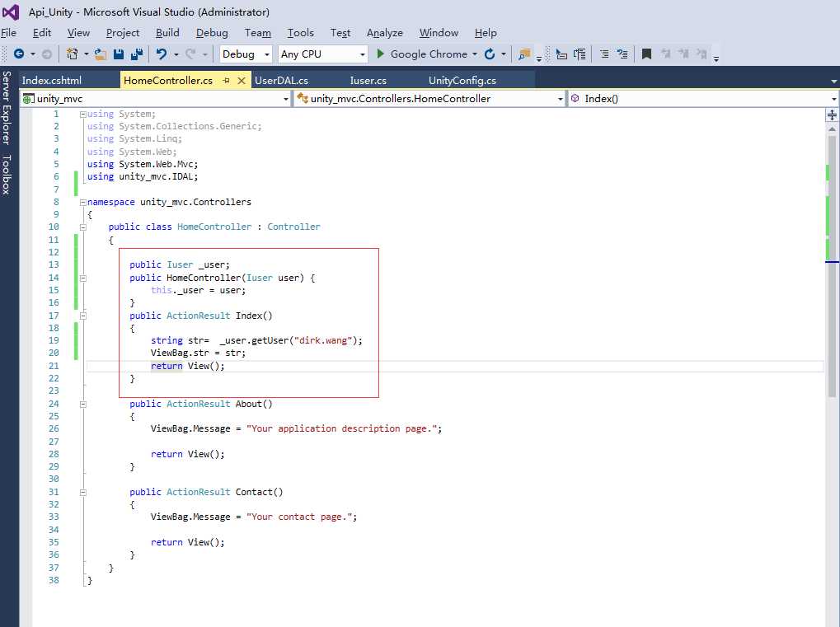This screenshot has width=840, height=627.
Task: Open the editor tabs overflow dropdown
Action: (833, 82)
